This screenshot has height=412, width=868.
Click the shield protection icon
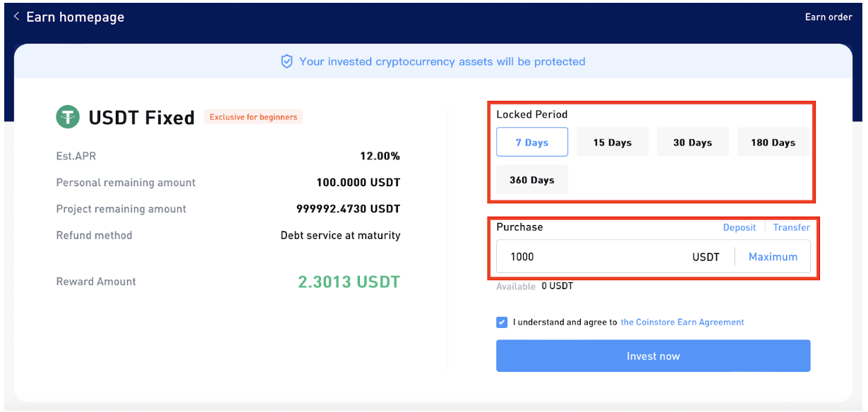pos(287,61)
